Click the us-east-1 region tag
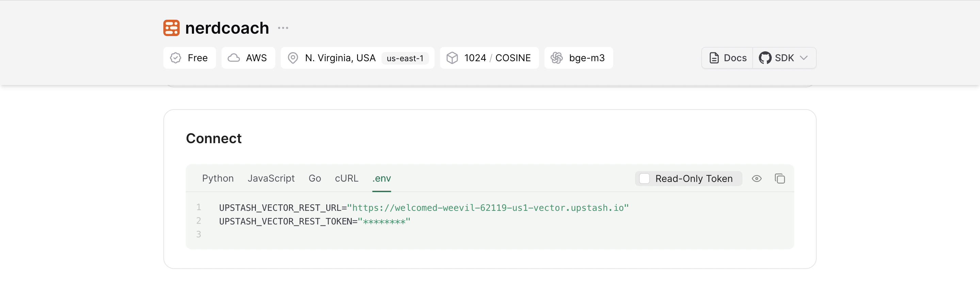980x287 pixels. click(405, 58)
